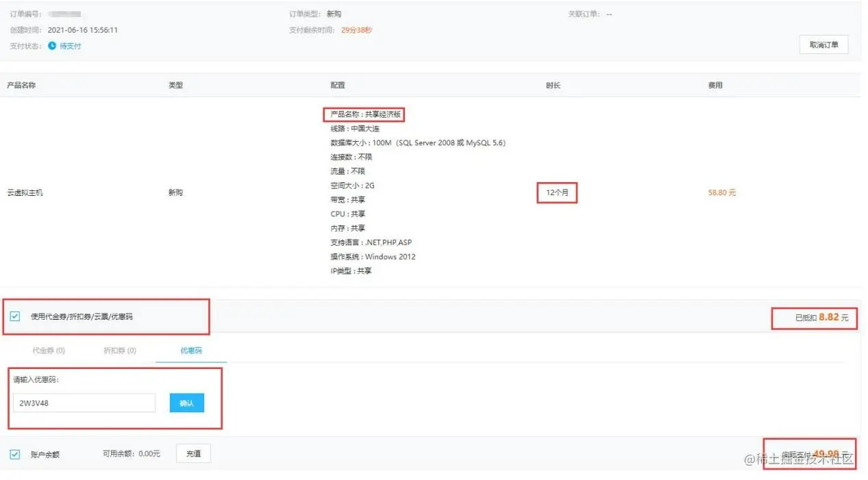Click the 操作系统 : Windows 2012 line

coord(373,257)
